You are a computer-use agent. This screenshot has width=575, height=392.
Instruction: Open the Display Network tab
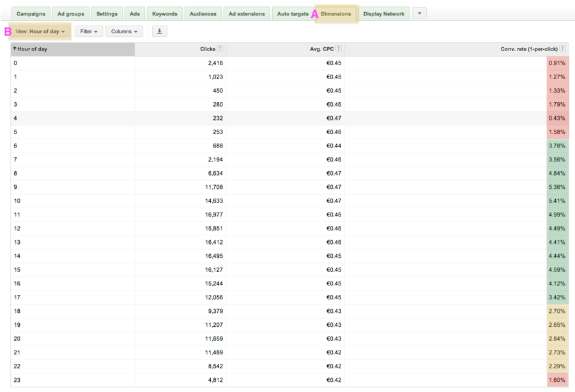(383, 13)
